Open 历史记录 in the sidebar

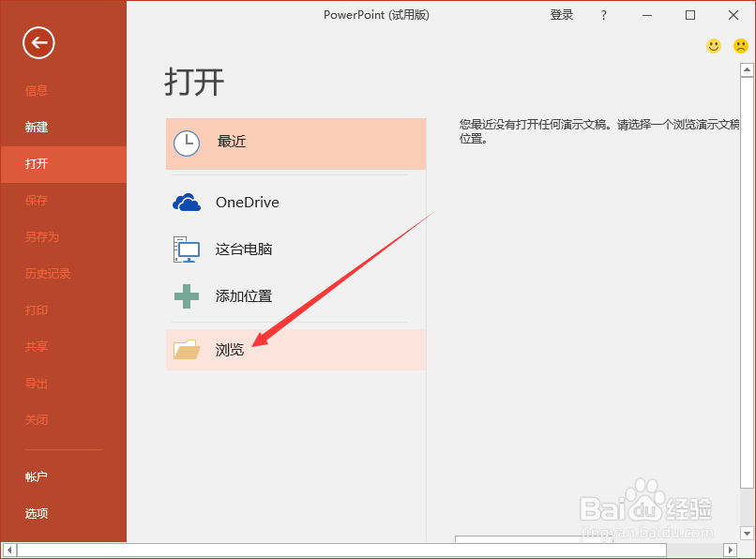tap(48, 274)
